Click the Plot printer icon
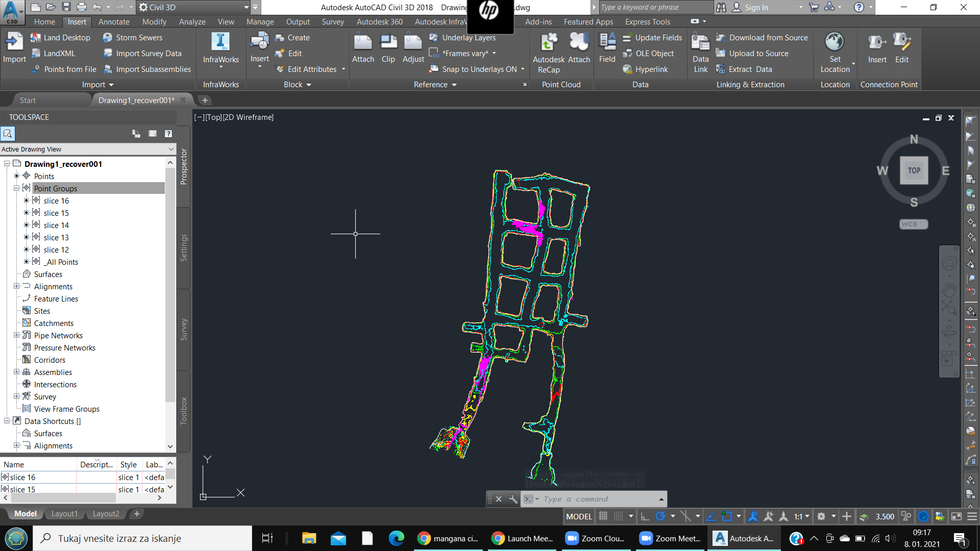 tap(82, 7)
